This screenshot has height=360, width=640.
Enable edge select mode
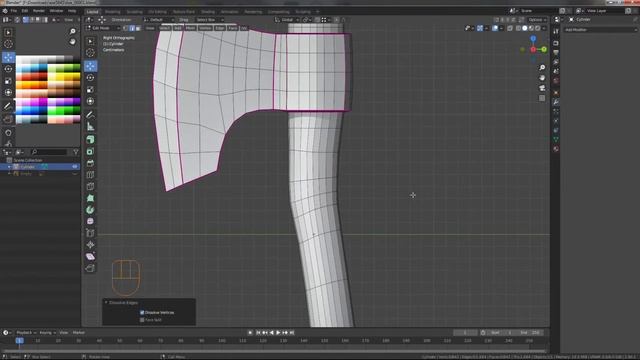click(x=132, y=28)
